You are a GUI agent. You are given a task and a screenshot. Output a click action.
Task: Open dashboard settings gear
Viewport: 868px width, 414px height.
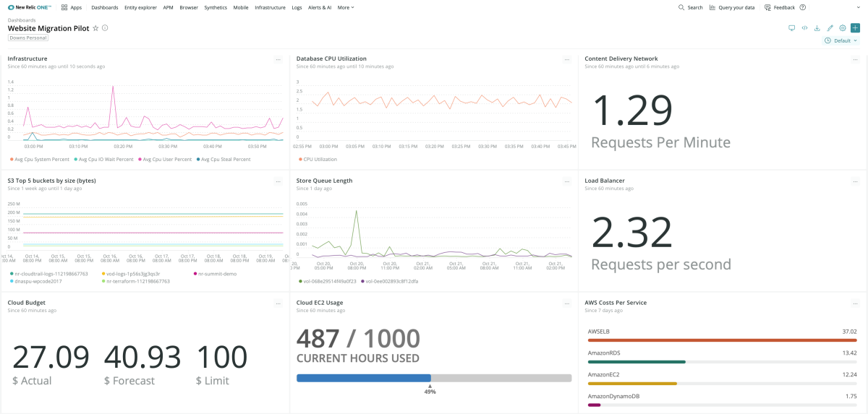point(843,28)
